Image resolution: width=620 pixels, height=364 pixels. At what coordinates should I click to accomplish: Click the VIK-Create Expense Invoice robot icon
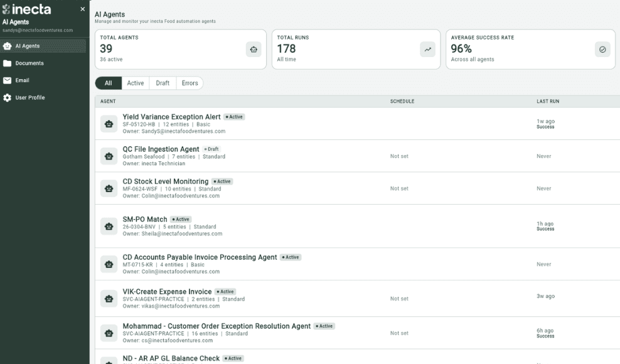(x=109, y=299)
